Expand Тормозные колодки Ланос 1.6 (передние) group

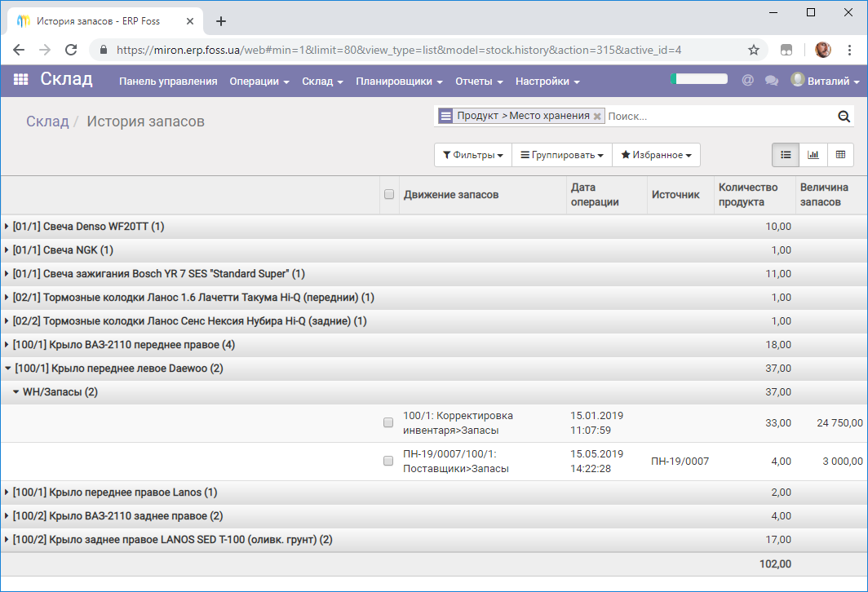tap(434, 298)
